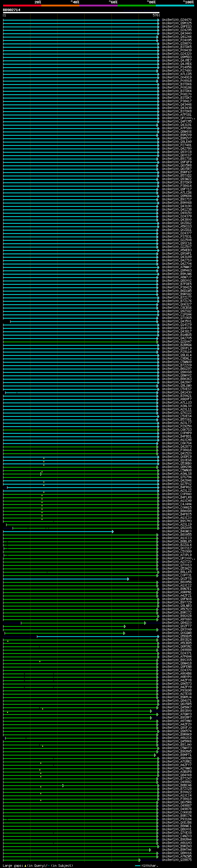Open the UniRef100_Q41430 hit label

(x=176, y=393)
